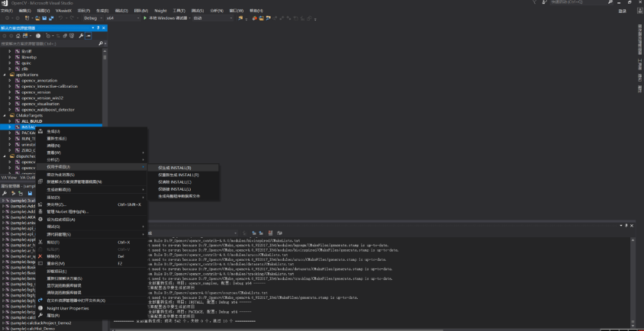Click Collapse All icon in Solution Explorer toolbar
Image resolution: width=644 pixels, height=331 pixels.
pos(66,36)
